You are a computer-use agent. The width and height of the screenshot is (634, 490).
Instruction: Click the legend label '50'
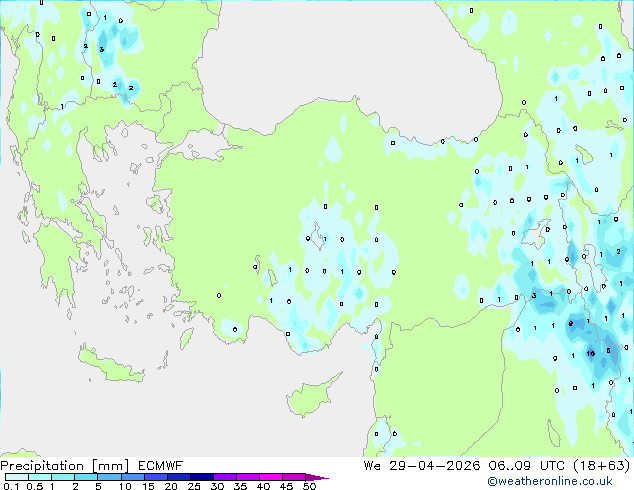[309, 486]
